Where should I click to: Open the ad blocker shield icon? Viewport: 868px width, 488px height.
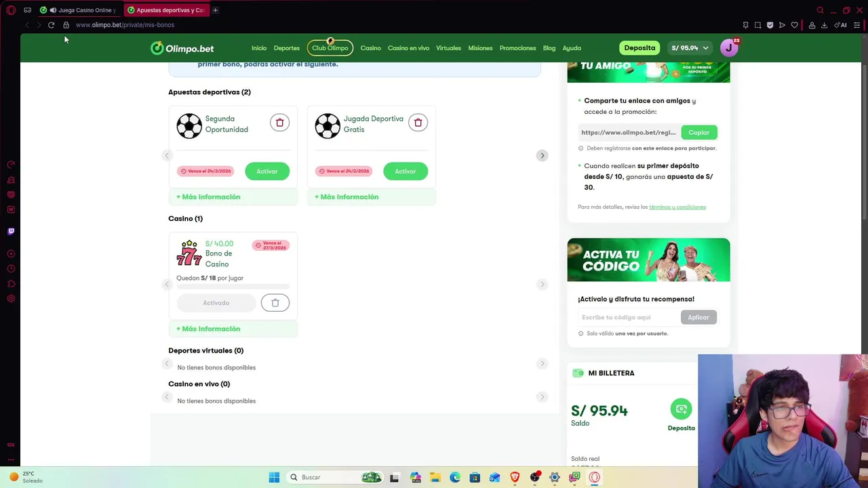[x=770, y=25]
